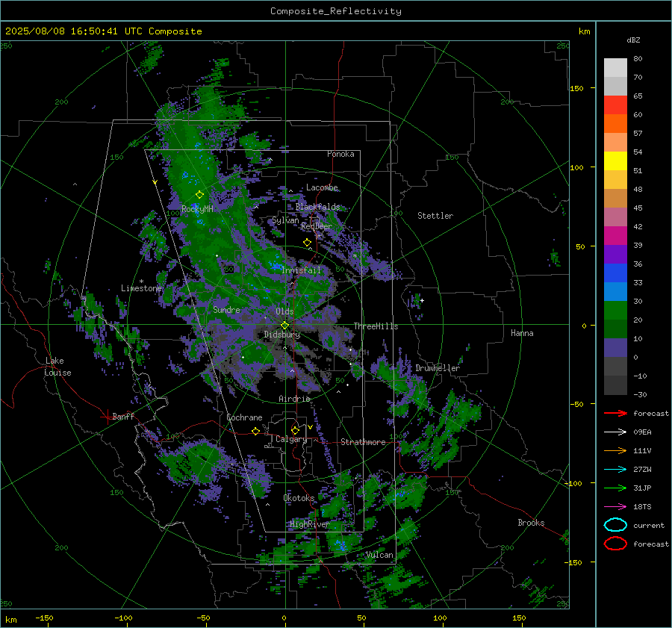Image resolution: width=672 pixels, height=628 pixels.
Task: Click the cyan current ellipse icon
Action: pos(615,525)
